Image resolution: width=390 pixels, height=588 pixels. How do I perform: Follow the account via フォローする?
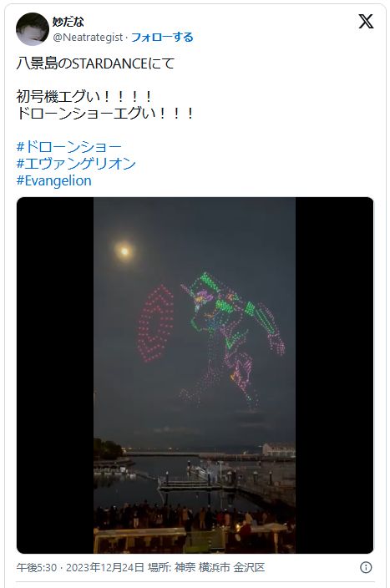(162, 37)
